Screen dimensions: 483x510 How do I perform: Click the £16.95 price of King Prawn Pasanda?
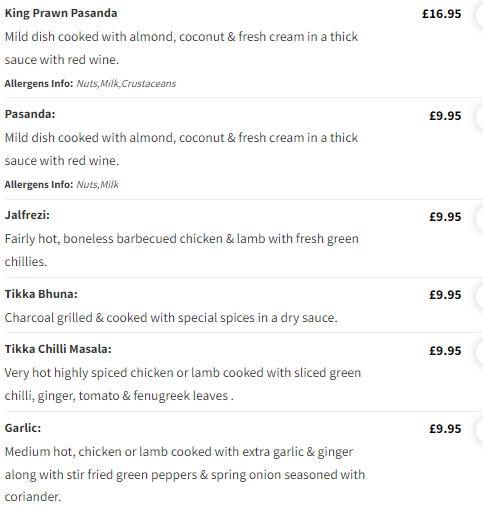pyautogui.click(x=442, y=14)
